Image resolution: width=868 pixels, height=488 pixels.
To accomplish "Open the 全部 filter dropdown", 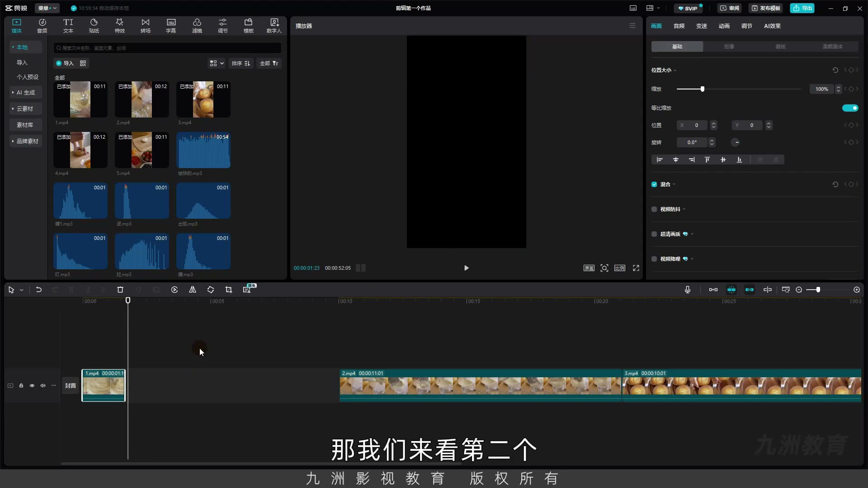I will pyautogui.click(x=269, y=63).
